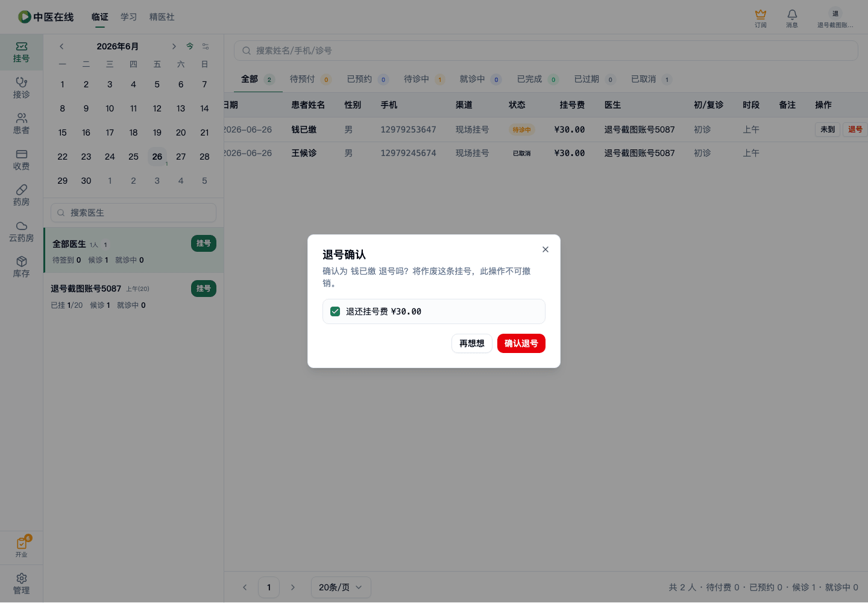Screen dimensions: 868x603
Task: Switch to the 精医社 top menu
Action: (162, 17)
